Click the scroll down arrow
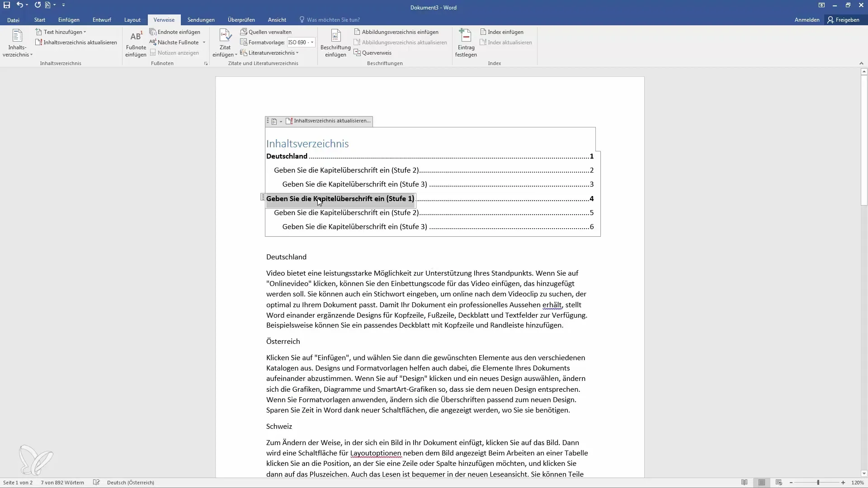868x488 pixels. [864, 474]
